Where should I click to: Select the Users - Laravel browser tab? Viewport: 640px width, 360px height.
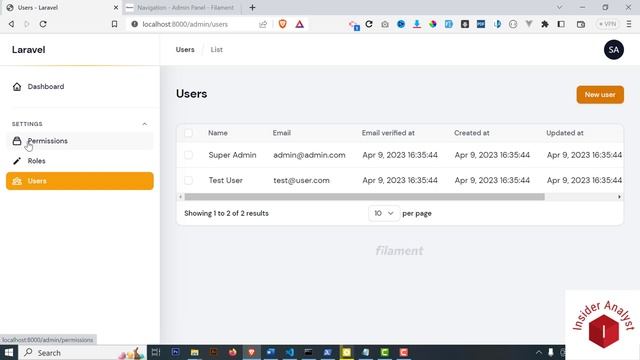[x=61, y=7]
